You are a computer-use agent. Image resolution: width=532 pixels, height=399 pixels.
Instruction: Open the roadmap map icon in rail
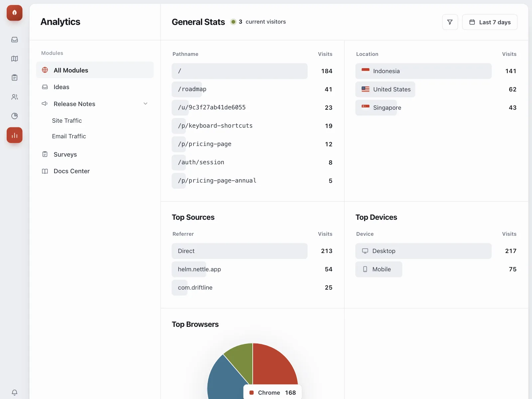point(15,59)
